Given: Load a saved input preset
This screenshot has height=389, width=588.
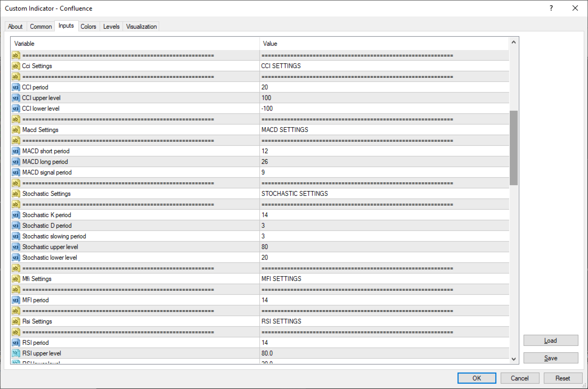Looking at the screenshot, I should click(x=551, y=340).
